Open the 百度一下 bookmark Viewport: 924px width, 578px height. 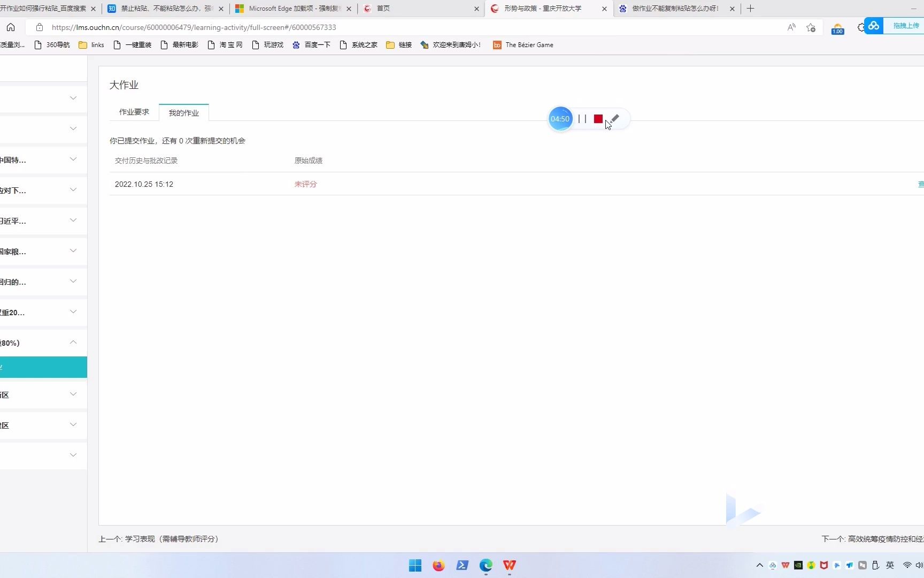pyautogui.click(x=311, y=45)
